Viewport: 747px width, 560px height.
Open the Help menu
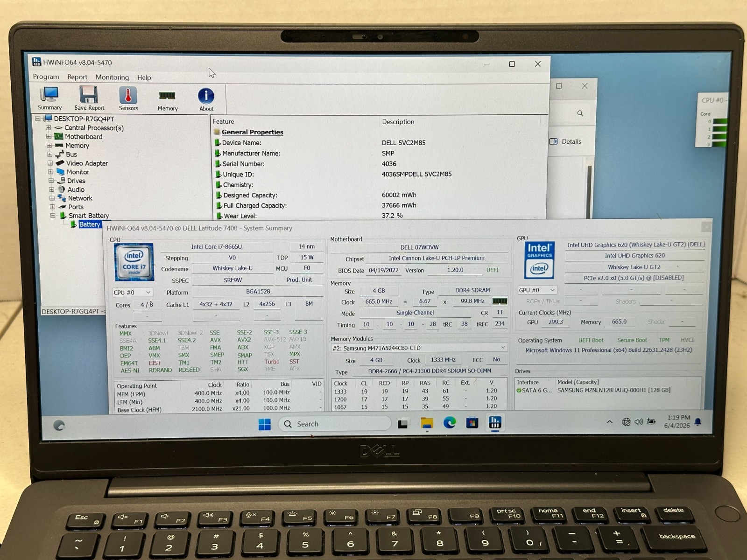(144, 77)
